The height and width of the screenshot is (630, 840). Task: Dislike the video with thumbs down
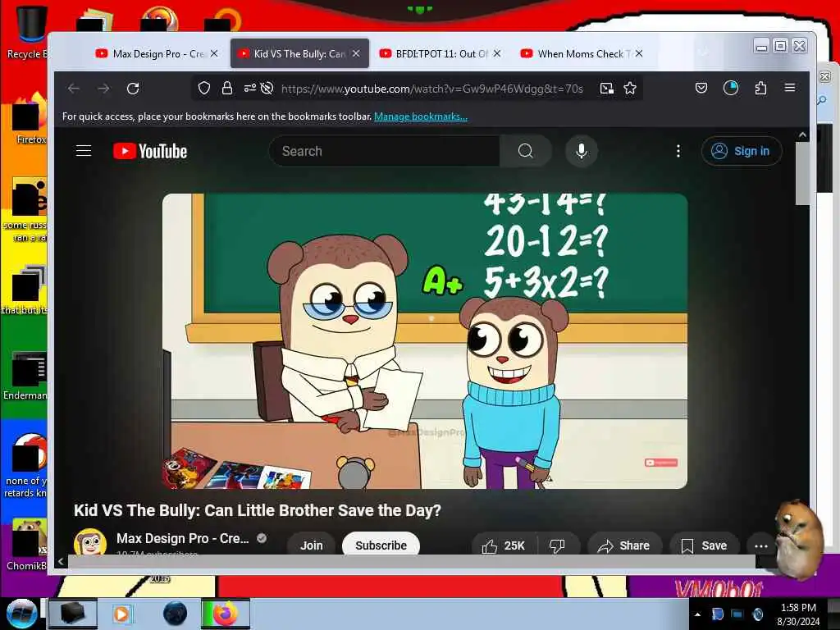point(558,546)
